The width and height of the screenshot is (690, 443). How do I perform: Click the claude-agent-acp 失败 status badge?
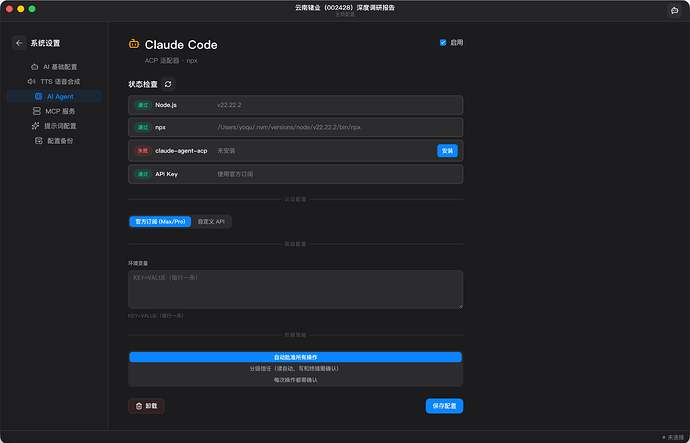point(143,151)
